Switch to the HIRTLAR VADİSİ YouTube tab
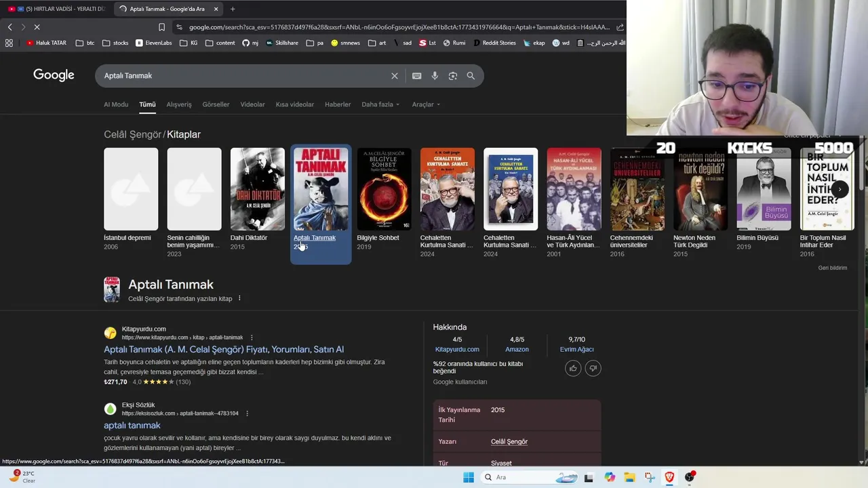Image resolution: width=868 pixels, height=488 pixels. coord(56,9)
